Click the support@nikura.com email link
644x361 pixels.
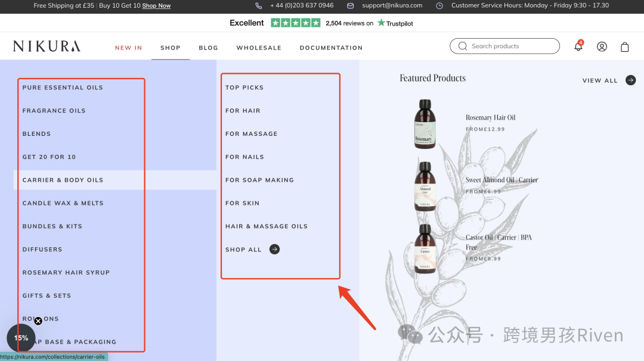click(x=392, y=5)
